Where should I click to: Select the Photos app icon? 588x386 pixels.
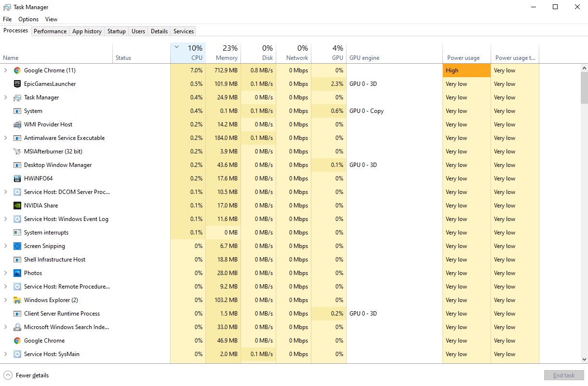17,273
